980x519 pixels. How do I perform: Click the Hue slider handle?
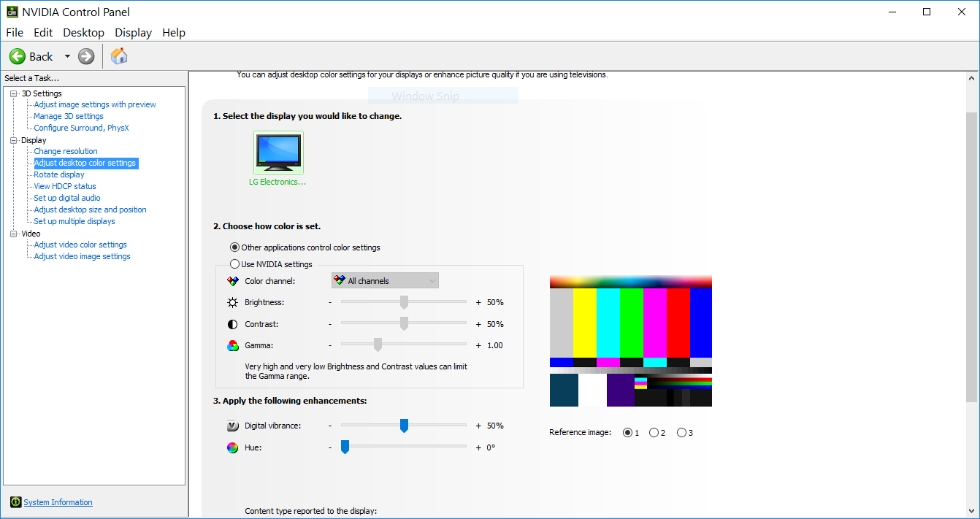(x=345, y=447)
